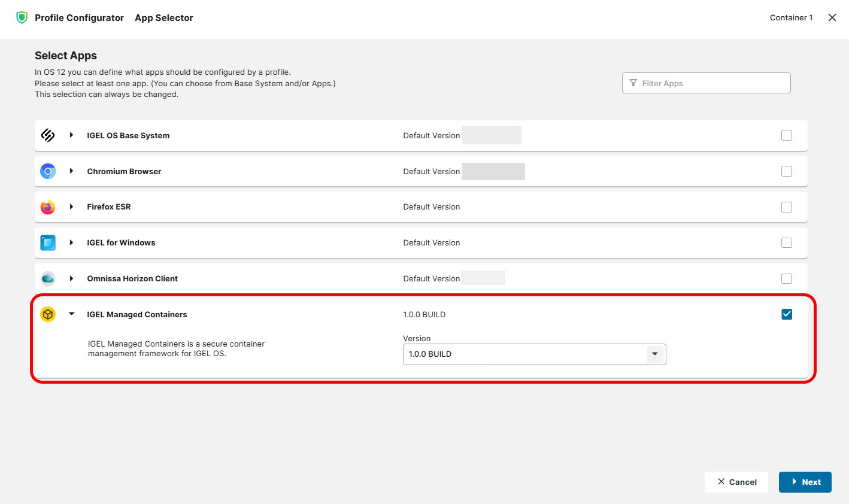The height and width of the screenshot is (504, 849).
Task: Focus the Filter Apps search field
Action: tap(706, 83)
